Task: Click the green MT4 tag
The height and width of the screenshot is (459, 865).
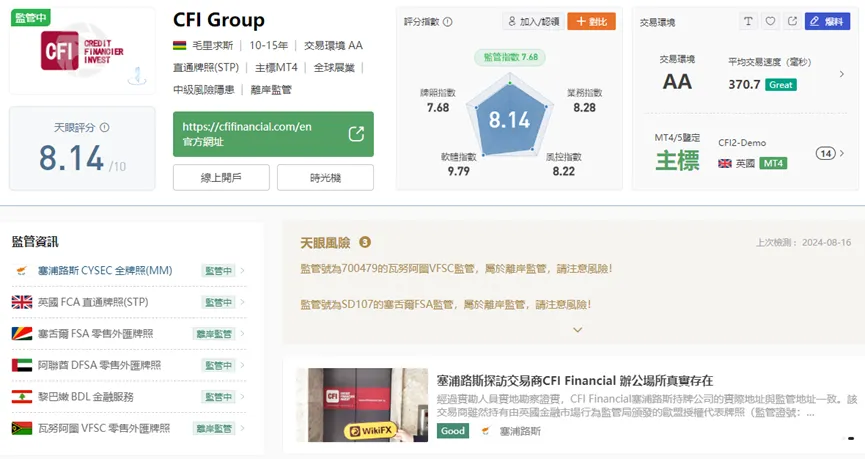Action: [x=773, y=163]
